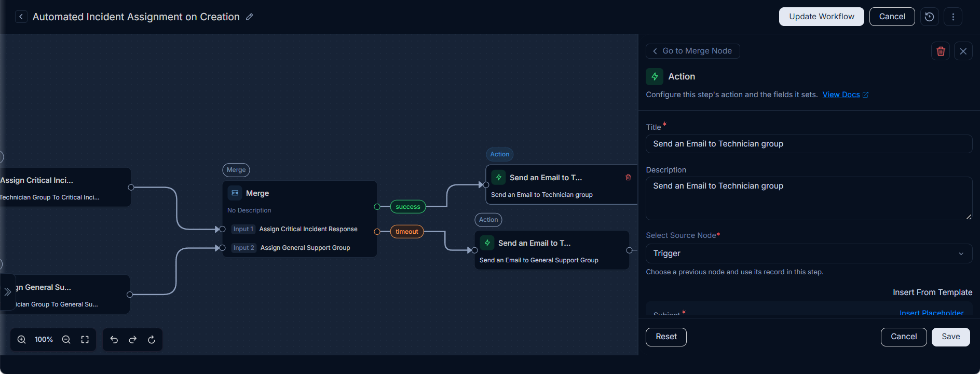Redo the last canvas change
Viewport: 980px width, 374px height.
(133, 340)
